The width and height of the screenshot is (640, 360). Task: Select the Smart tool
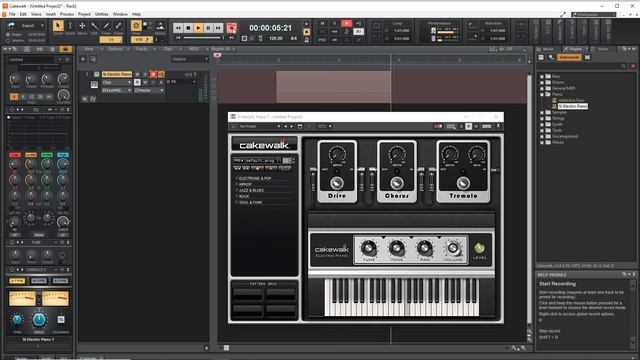58,26
